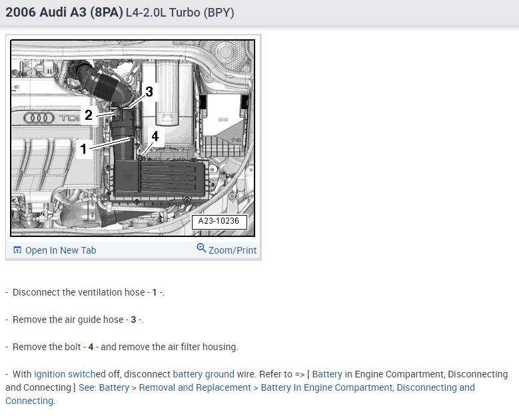Image resolution: width=519 pixels, height=420 pixels.
Task: Click 'L4-2.0L Turbo (BPY)' engine text
Action: coord(180,13)
